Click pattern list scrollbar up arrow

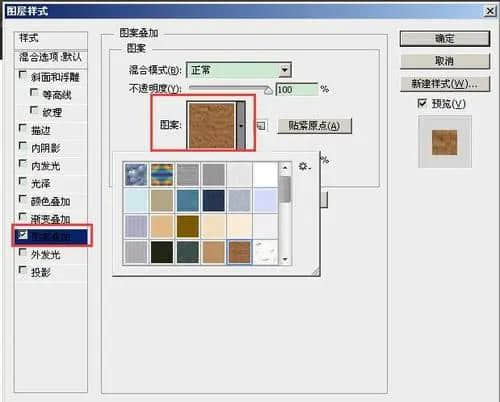click(285, 168)
